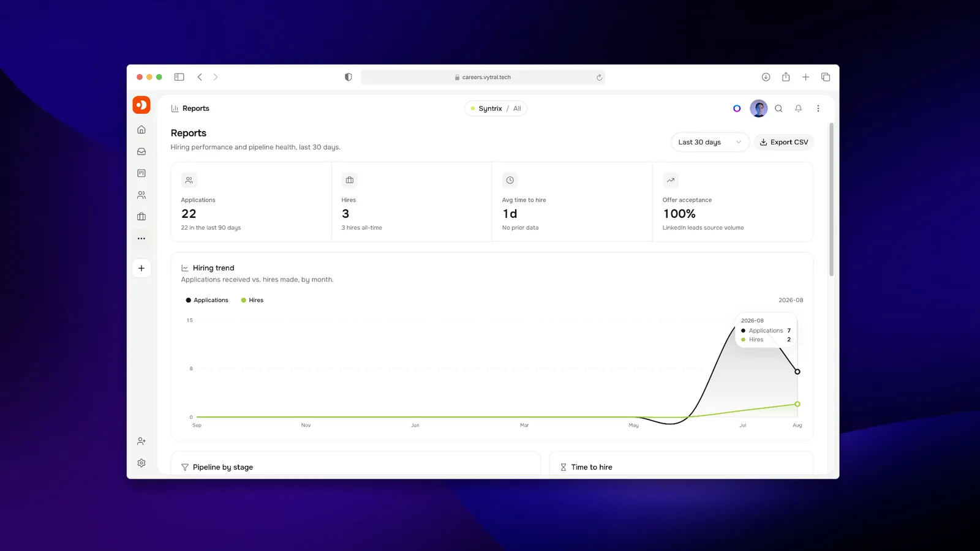Open a new browser tab with plus
This screenshot has height=551, width=980.
point(805,77)
